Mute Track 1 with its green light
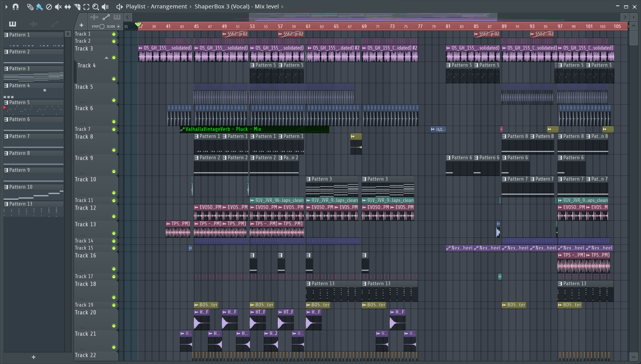Screen dimensions: 641x364 (114, 34)
